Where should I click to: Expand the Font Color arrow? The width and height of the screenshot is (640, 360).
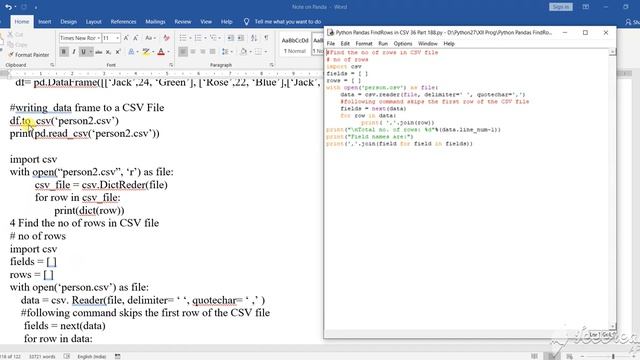[168, 52]
